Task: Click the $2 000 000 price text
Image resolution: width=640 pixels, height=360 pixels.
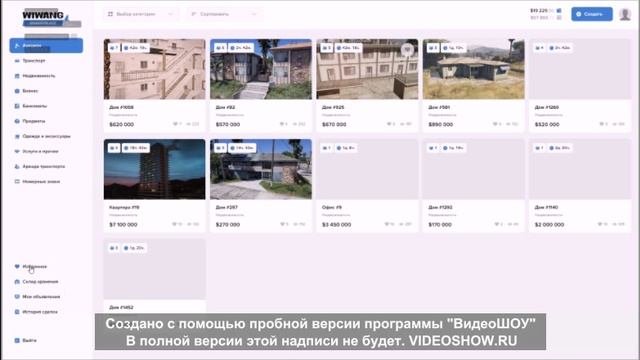Action: pyautogui.click(x=549, y=224)
